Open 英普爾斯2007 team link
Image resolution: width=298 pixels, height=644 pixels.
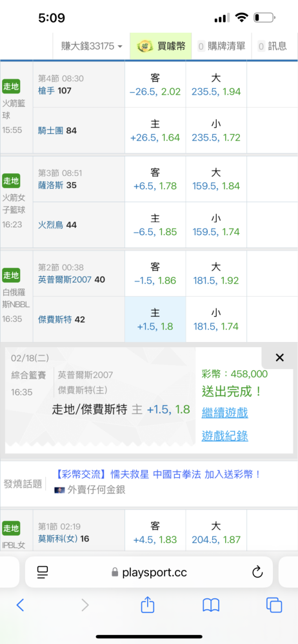[x=65, y=279]
